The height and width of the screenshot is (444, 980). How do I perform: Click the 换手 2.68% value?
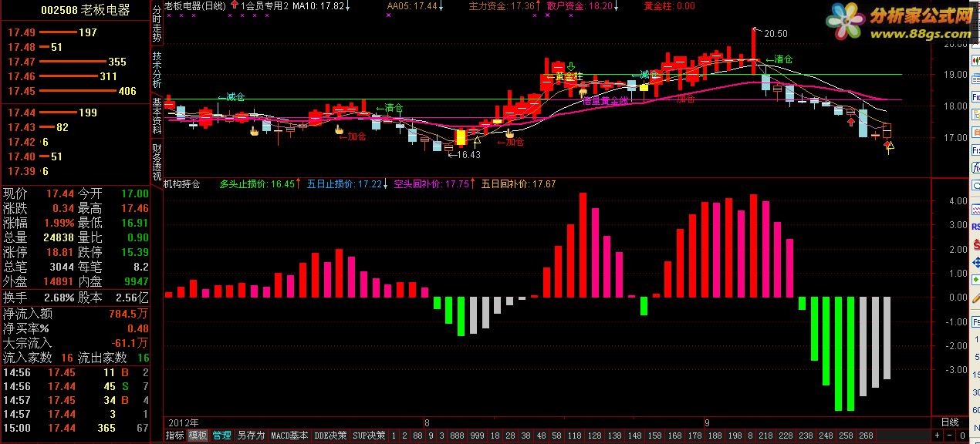coord(59,298)
